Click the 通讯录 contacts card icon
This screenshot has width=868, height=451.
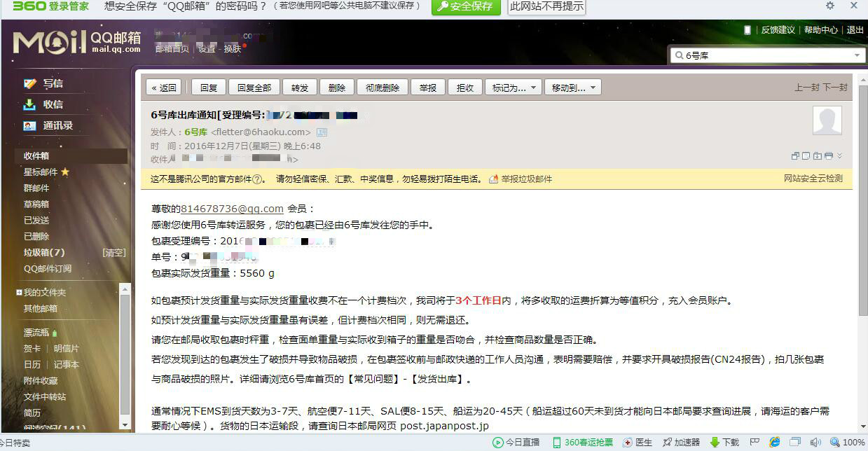(x=29, y=126)
